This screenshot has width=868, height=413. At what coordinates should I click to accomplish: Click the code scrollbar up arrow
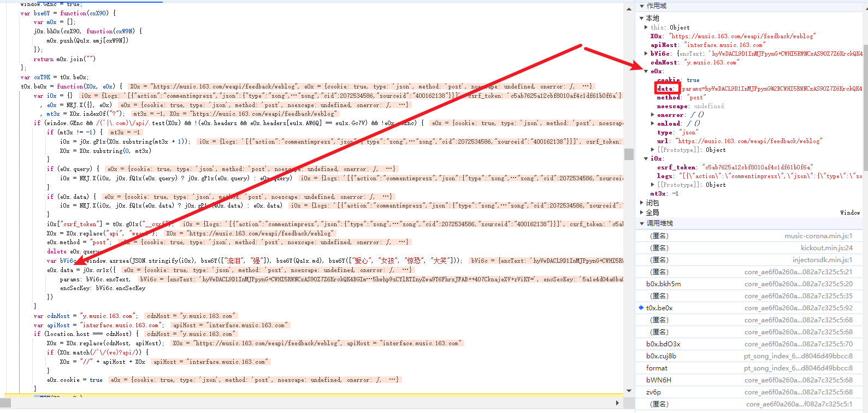[629, 9]
